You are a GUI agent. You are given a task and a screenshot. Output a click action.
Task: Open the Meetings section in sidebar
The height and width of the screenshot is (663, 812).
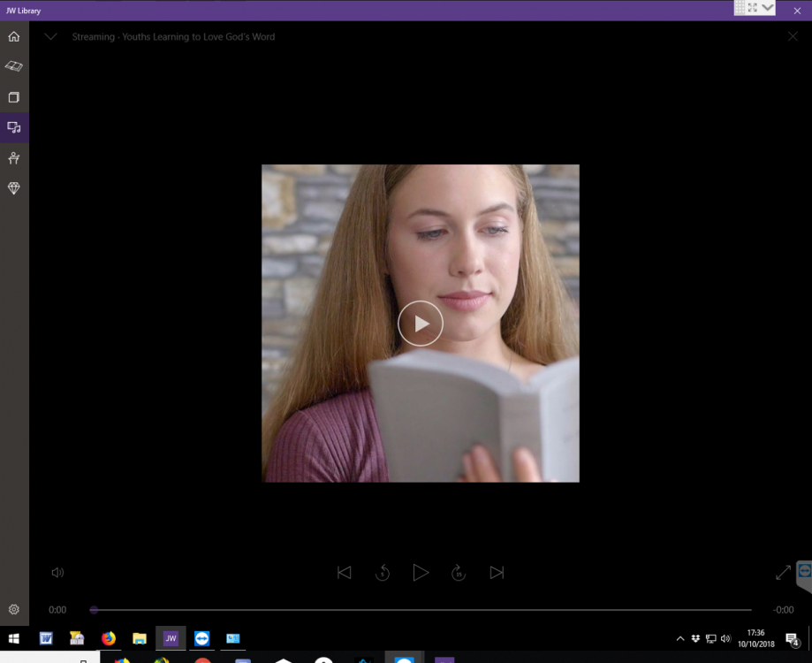tap(14, 158)
